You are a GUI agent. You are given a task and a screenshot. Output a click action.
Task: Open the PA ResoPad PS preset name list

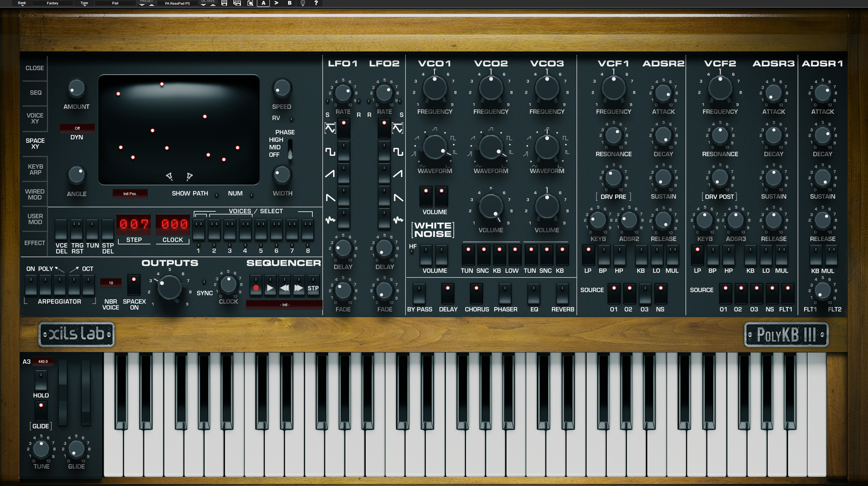click(x=177, y=3)
